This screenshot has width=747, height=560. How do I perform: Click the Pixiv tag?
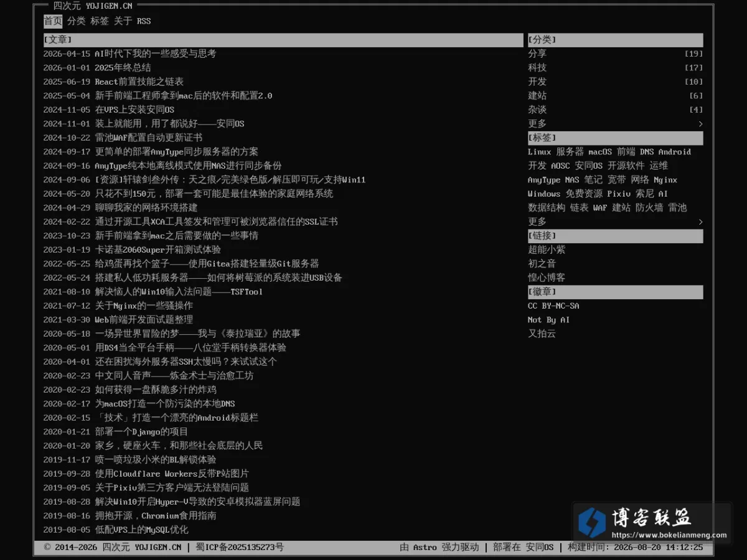point(619,194)
